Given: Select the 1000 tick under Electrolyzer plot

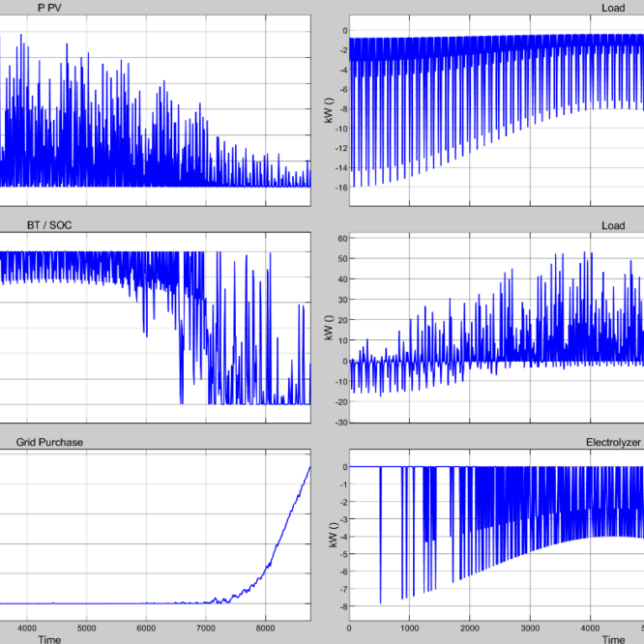Looking at the screenshot, I should point(409,628).
